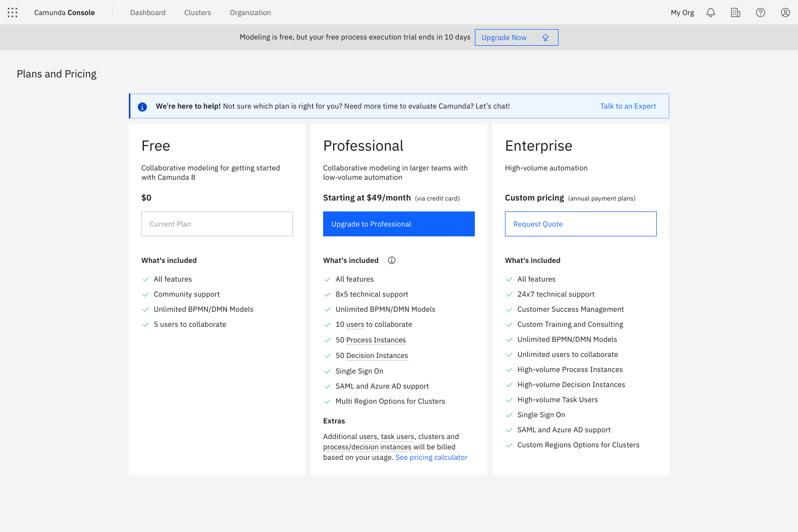Click the organization building icon
The width and height of the screenshot is (798, 532).
[736, 12]
